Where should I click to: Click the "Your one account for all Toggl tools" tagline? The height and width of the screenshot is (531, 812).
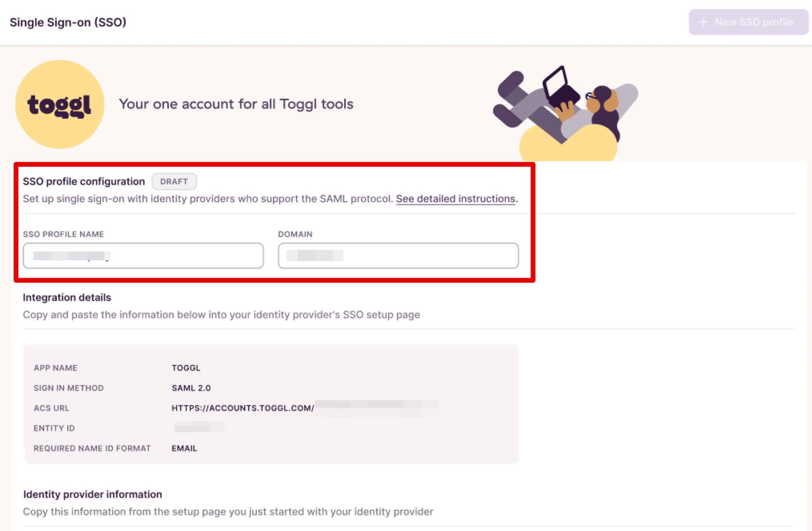pyautogui.click(x=236, y=104)
